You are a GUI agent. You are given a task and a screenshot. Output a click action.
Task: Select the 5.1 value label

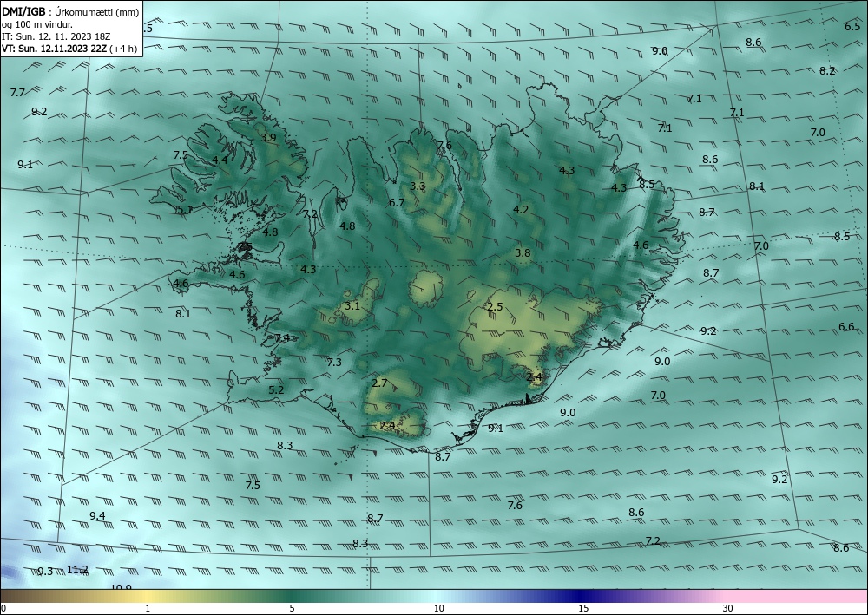185,209
